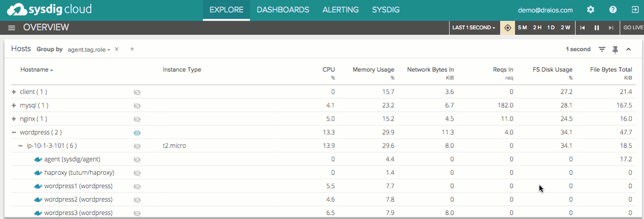Viewport: 644px width, 219px height.
Task: Expand the nginx group
Action: [x=14, y=119]
